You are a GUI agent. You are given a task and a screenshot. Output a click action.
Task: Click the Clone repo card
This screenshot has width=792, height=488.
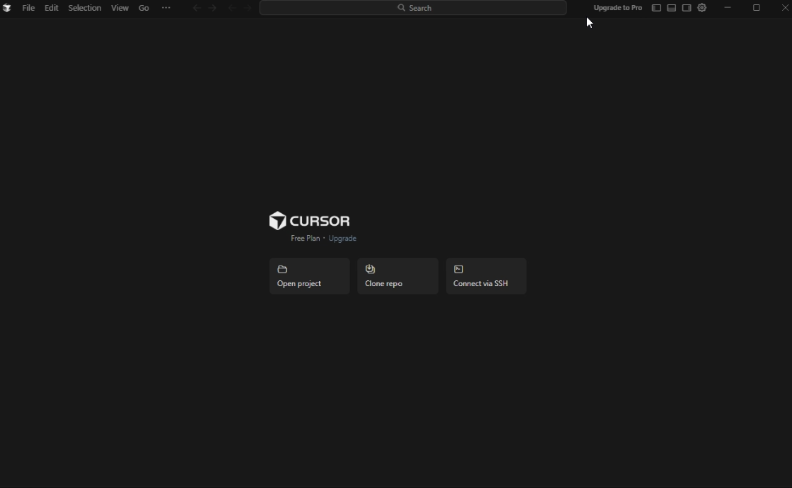click(398, 276)
